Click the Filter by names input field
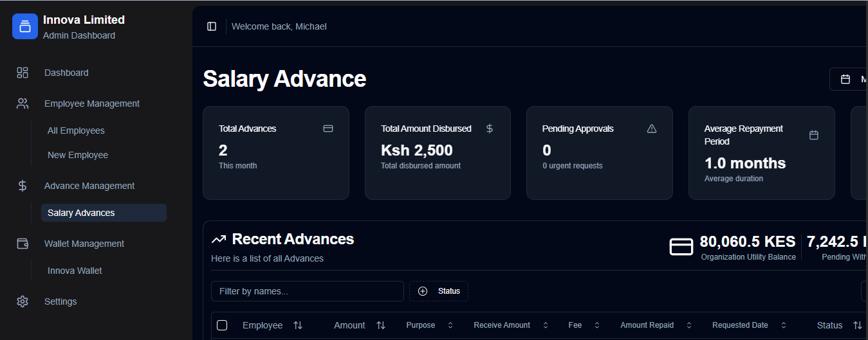The width and height of the screenshot is (868, 340). 308,291
